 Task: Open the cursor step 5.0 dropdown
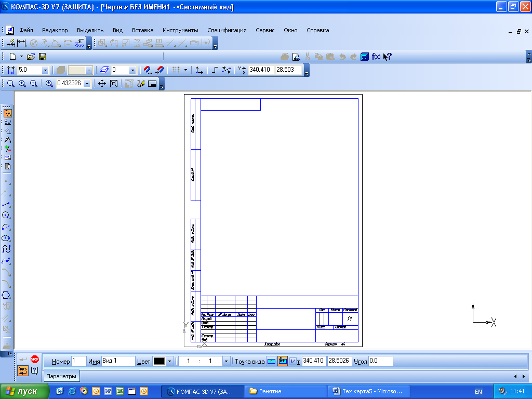tap(45, 70)
